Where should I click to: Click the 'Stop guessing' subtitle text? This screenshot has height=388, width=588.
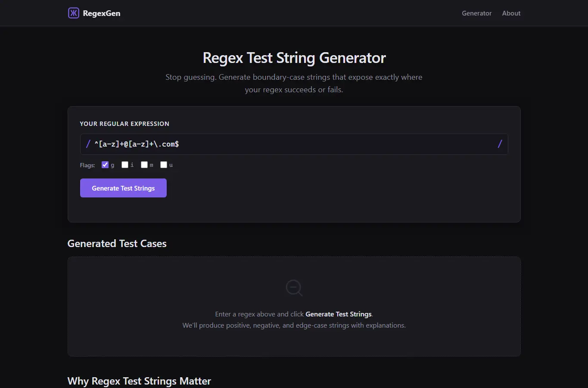click(294, 83)
